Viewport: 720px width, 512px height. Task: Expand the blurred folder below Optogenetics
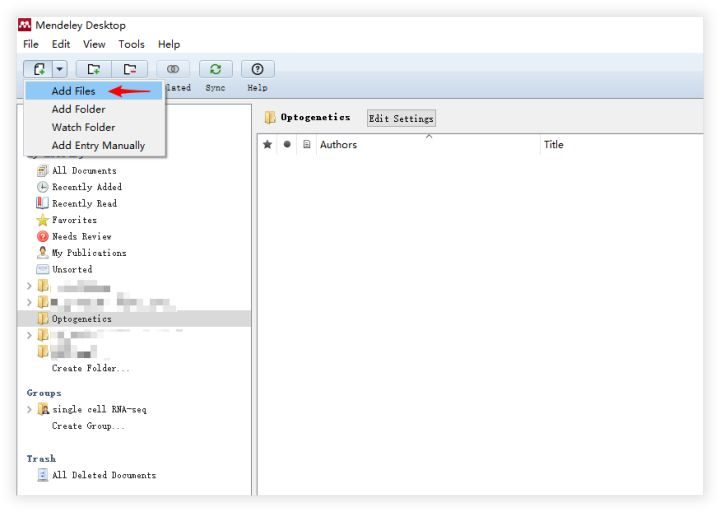29,335
